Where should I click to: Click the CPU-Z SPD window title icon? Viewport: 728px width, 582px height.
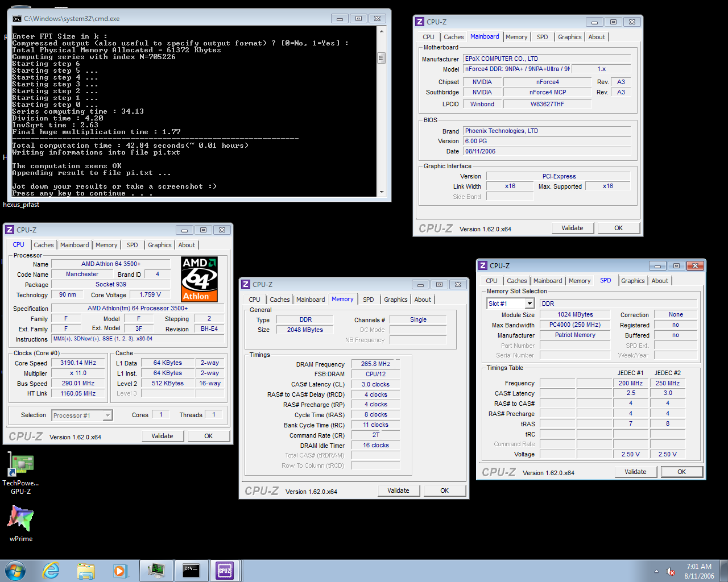pos(483,266)
